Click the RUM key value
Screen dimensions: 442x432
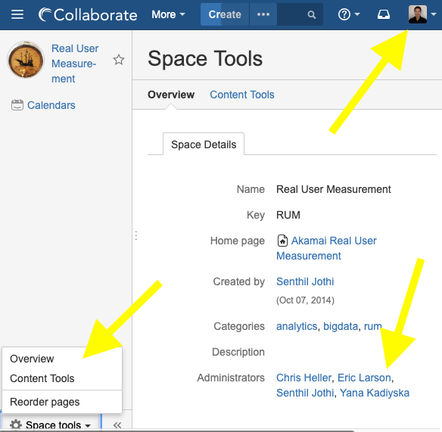coord(288,215)
